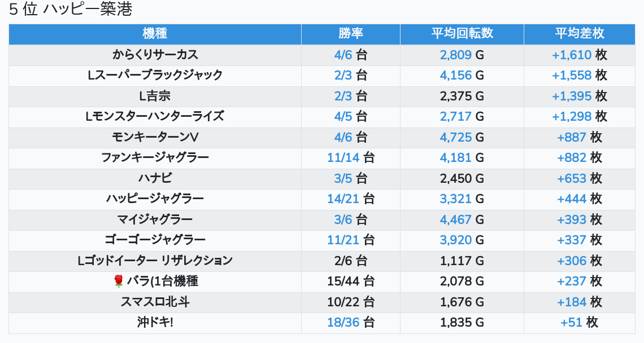
Task: Click the 4/5 win rate for Lモンスターハンターライズ
Action: 343,116
